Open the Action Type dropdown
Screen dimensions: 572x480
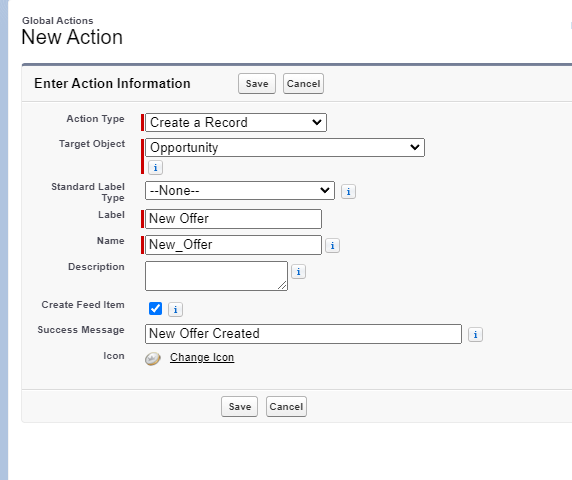[x=236, y=123]
